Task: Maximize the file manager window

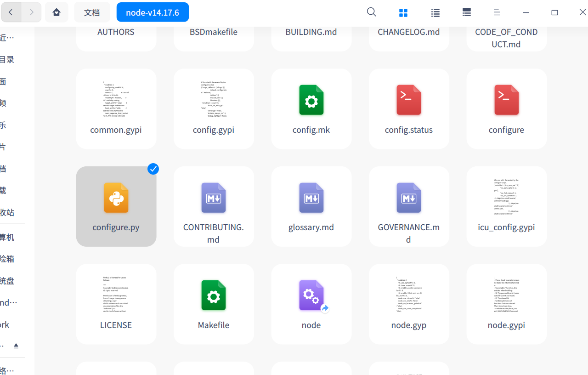Action: [554, 12]
